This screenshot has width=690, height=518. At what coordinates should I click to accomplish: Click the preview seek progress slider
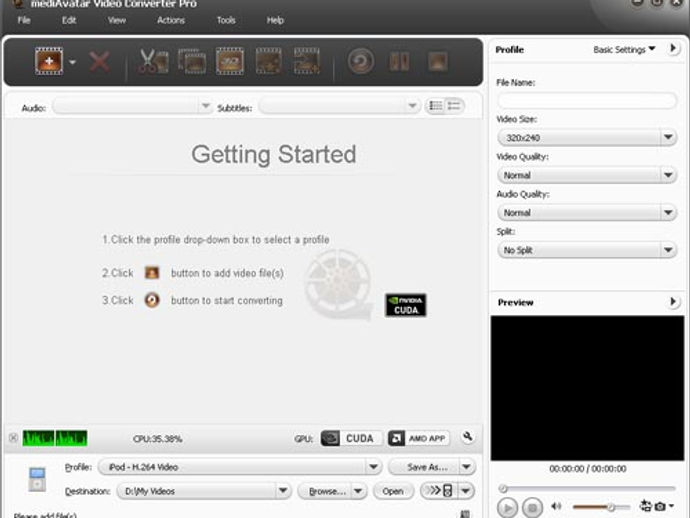click(x=587, y=489)
